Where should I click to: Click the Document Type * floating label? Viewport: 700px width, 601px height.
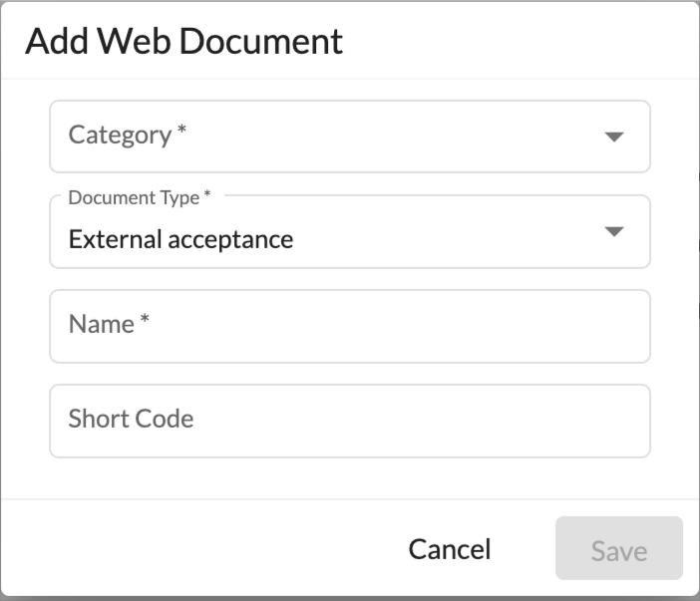(x=140, y=197)
